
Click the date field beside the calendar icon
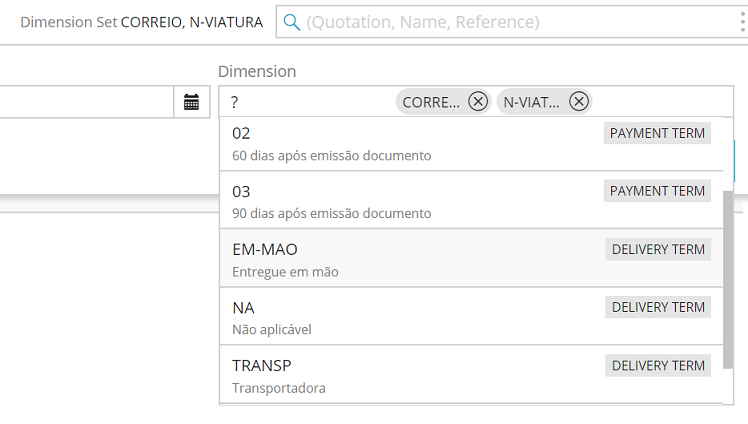pos(86,102)
